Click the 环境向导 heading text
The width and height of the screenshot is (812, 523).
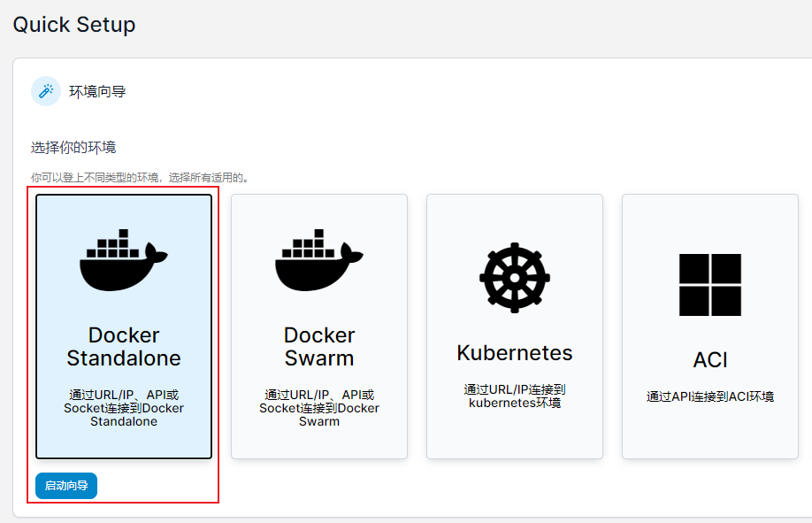[97, 92]
